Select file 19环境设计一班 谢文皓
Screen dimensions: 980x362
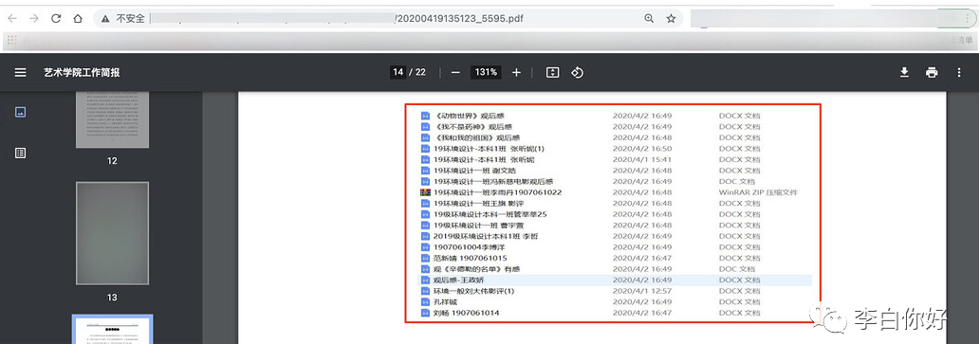pyautogui.click(x=475, y=171)
